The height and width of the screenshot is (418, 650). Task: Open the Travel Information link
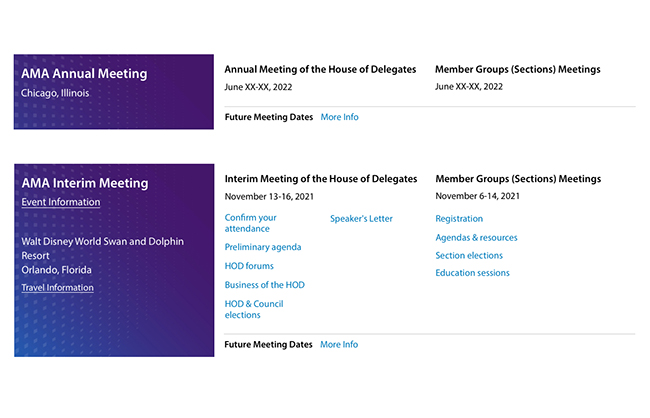click(57, 288)
